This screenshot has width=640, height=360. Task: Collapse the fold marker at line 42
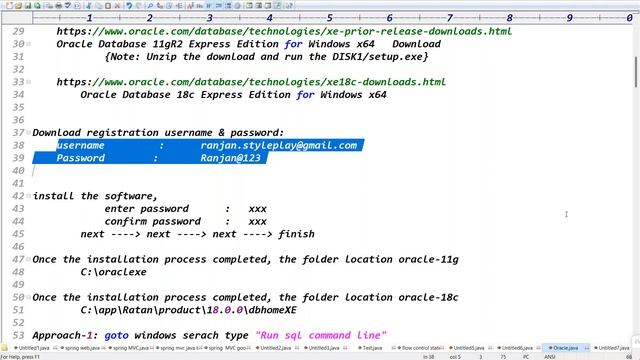coord(29,196)
